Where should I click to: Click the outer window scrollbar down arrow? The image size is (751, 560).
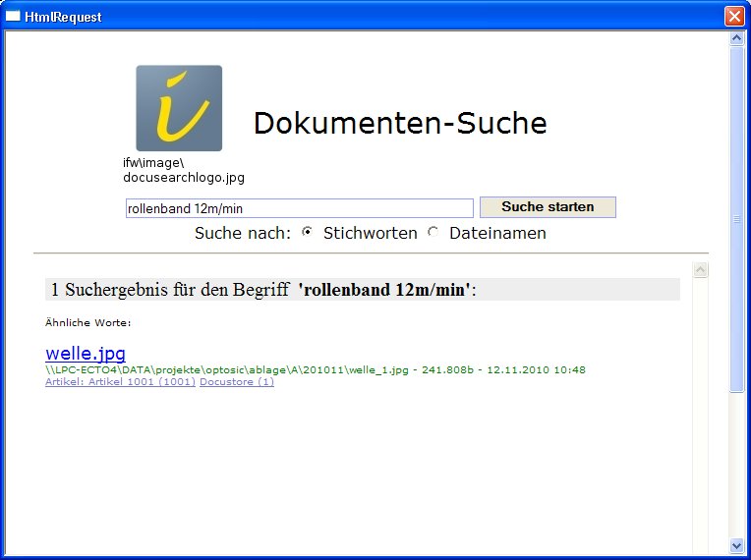tap(737, 545)
